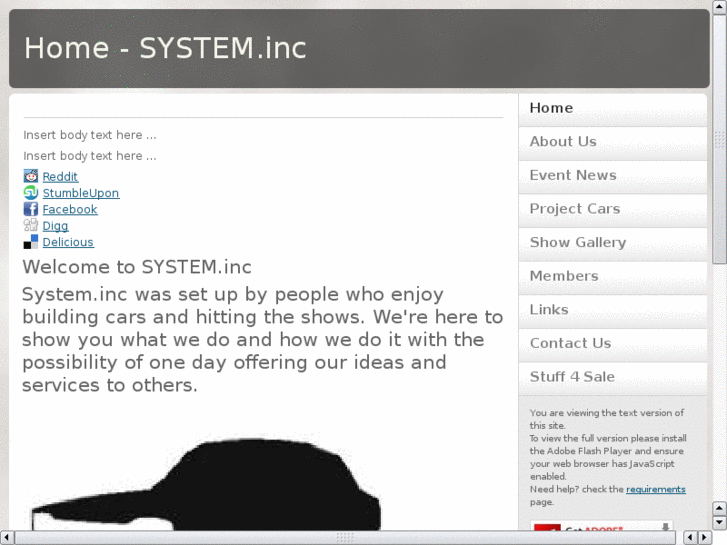Open the Show Gallery page

coord(578,243)
